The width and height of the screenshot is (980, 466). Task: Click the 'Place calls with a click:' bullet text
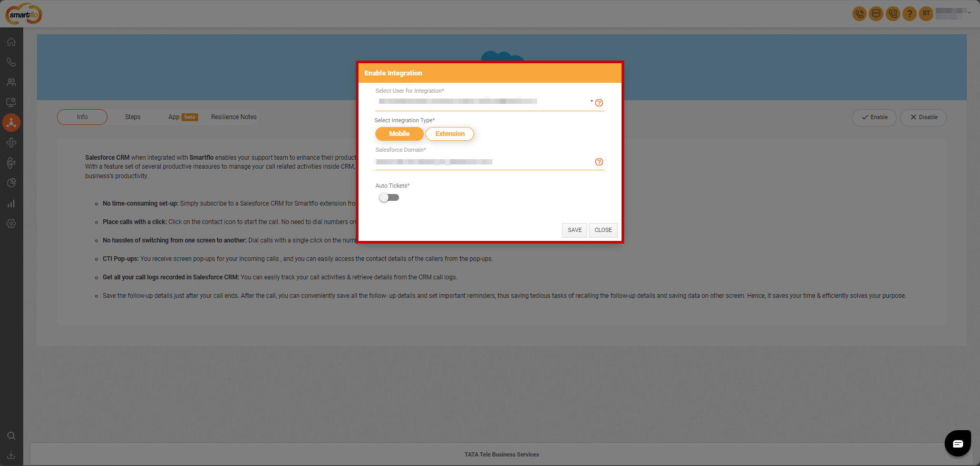point(134,222)
